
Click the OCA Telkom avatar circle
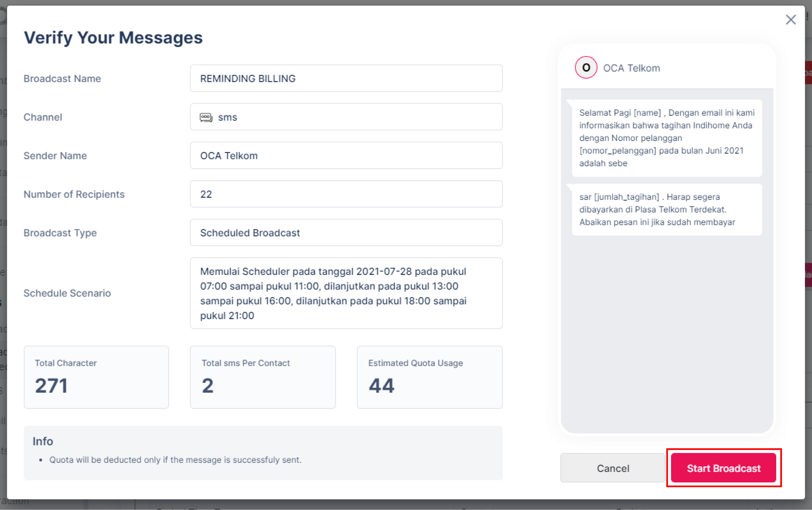click(x=586, y=67)
